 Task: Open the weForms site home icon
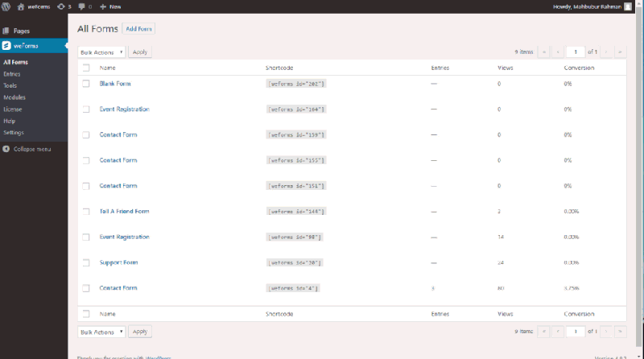pos(21,6)
